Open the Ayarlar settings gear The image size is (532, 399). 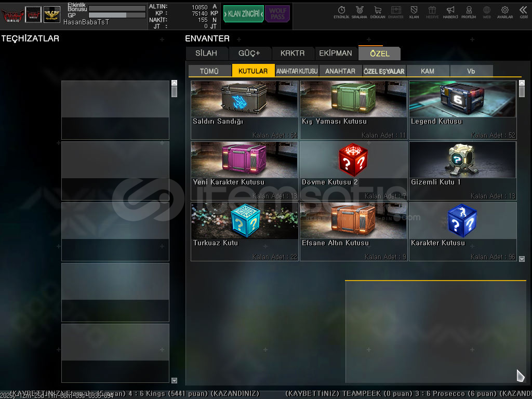504,11
